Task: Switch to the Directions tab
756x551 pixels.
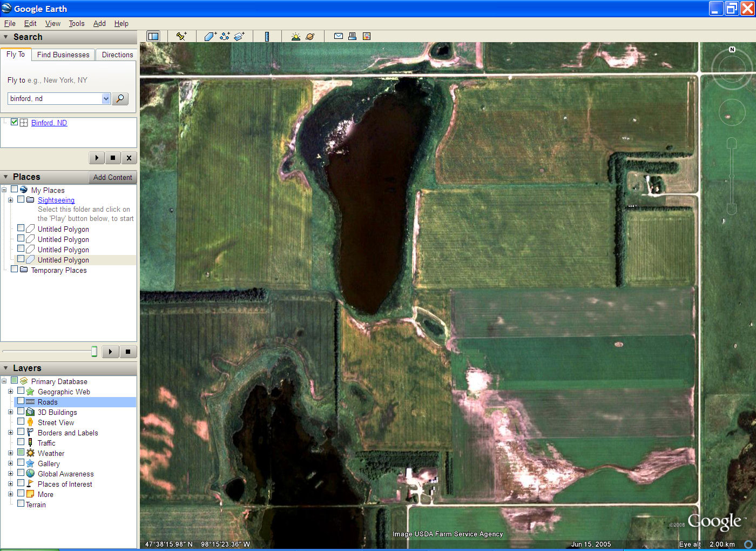Action: (x=117, y=55)
